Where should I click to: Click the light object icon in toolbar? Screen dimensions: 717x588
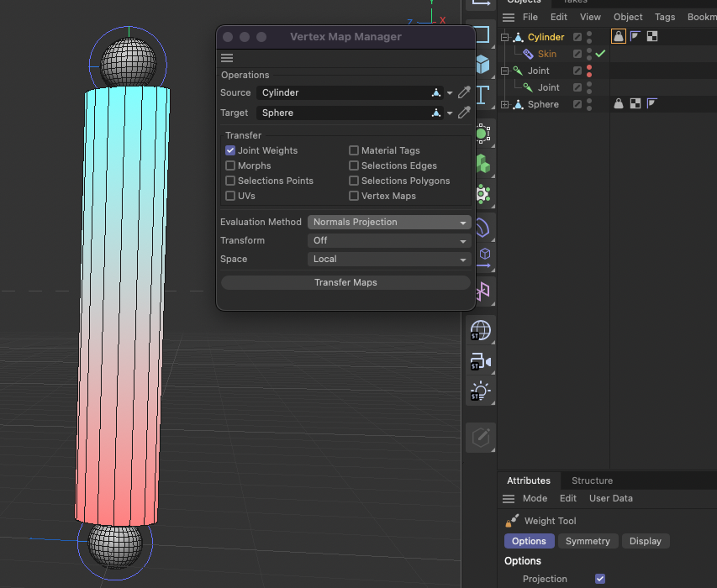click(482, 391)
